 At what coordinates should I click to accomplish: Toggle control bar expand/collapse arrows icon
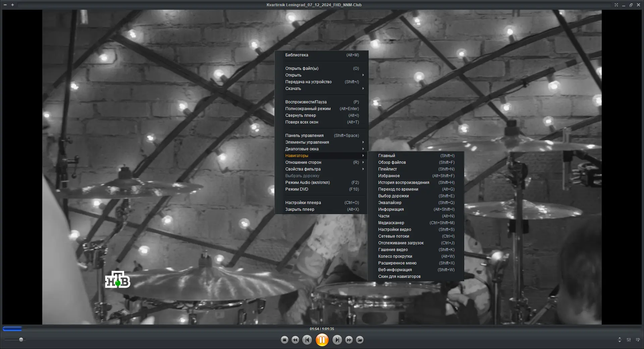coord(620,340)
